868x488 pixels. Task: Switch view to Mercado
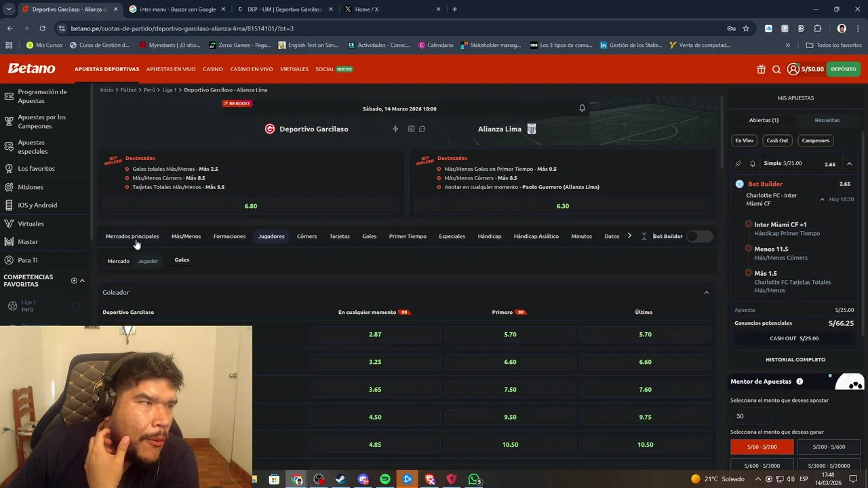[x=118, y=261]
